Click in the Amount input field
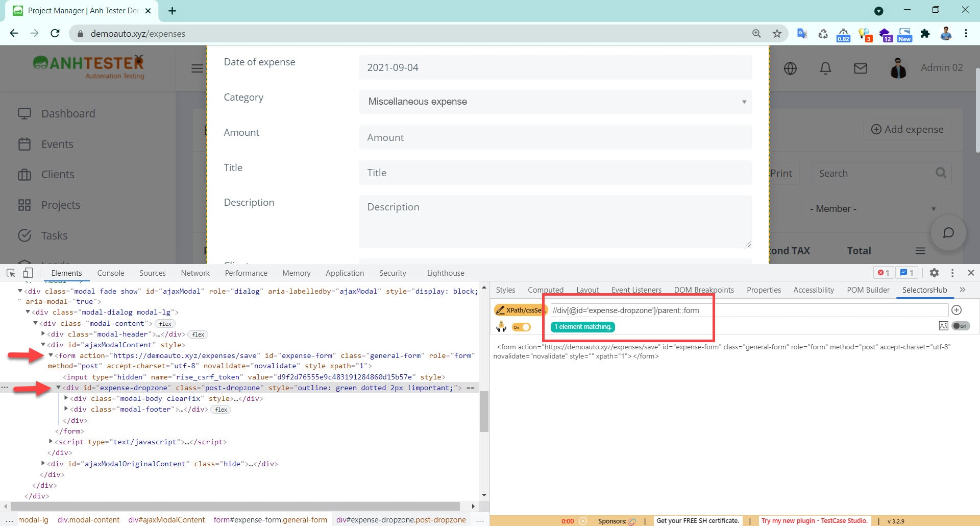Viewport: 980px width, 526px height. click(555, 137)
